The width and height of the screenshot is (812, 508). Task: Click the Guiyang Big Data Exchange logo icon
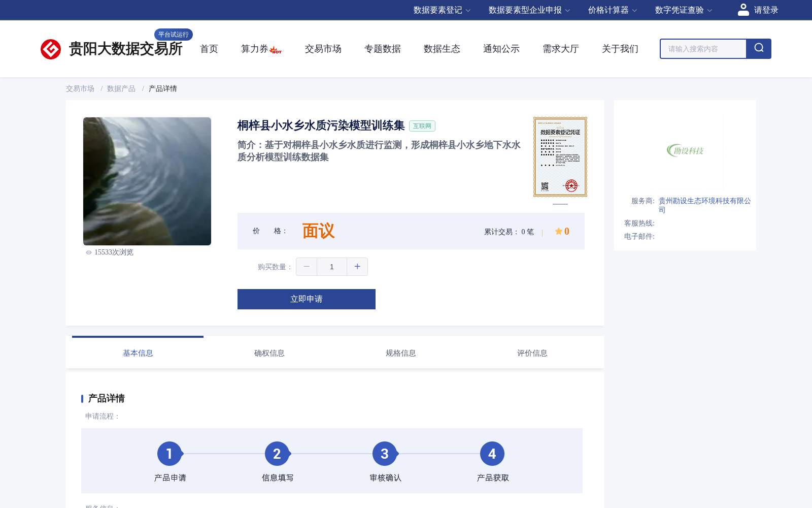pos(51,49)
